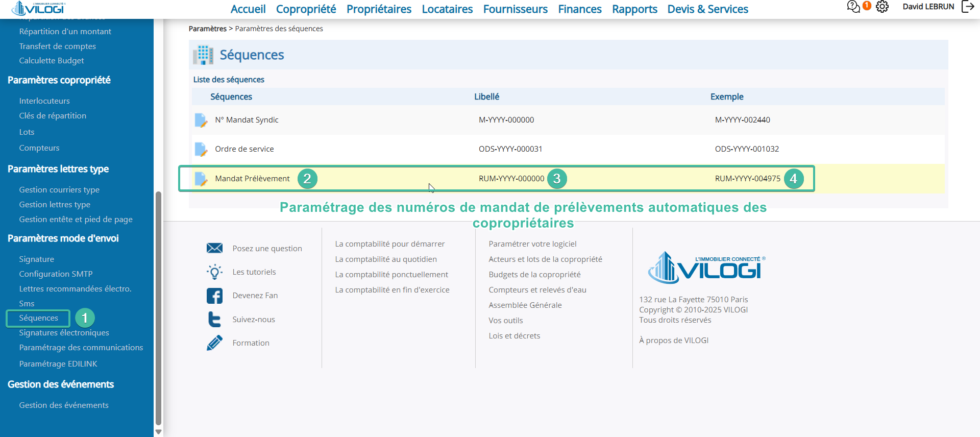The image size is (980, 437).
Task: Click the lightbulb tutoriels icon
Action: point(214,272)
